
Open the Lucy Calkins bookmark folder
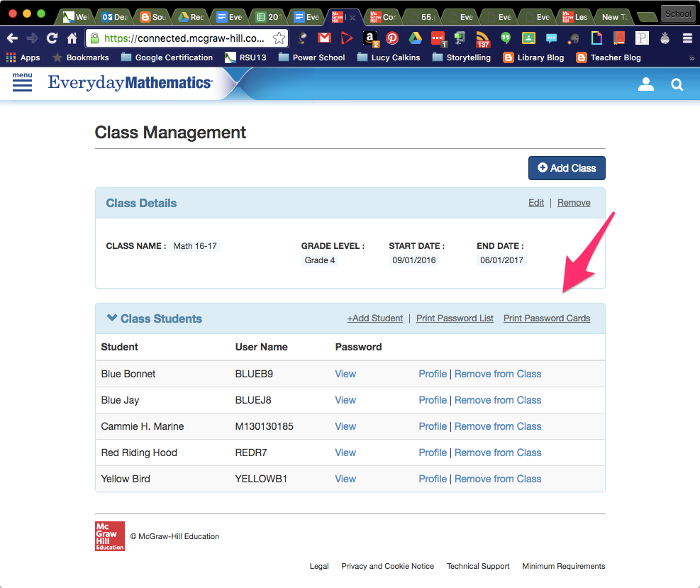pos(389,57)
